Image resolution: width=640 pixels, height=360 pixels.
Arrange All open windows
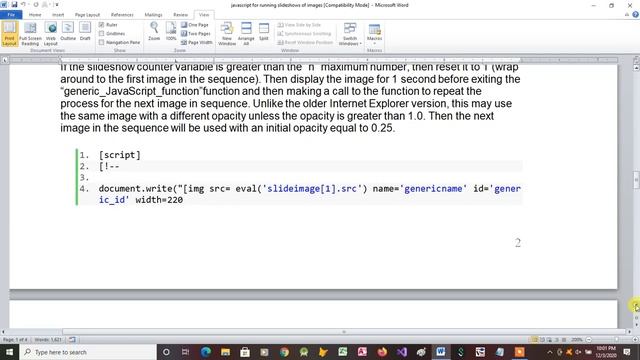(246, 33)
